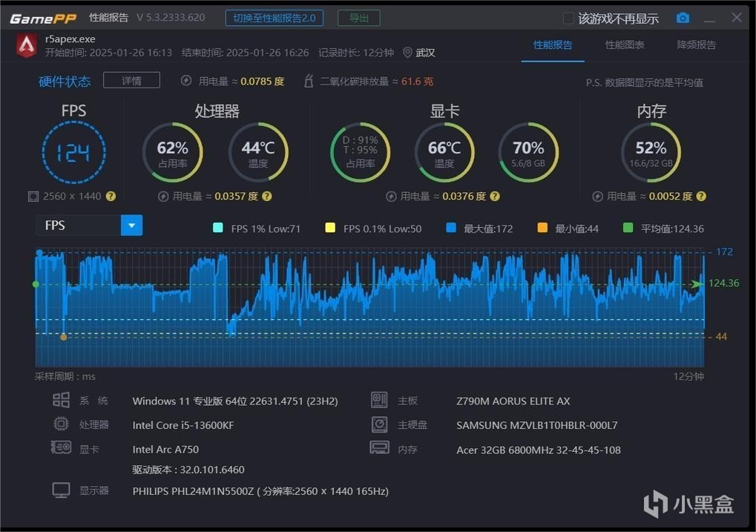This screenshot has width=756, height=532.
Task: Click the monitor icon beside 显示器
Action: pos(62,490)
